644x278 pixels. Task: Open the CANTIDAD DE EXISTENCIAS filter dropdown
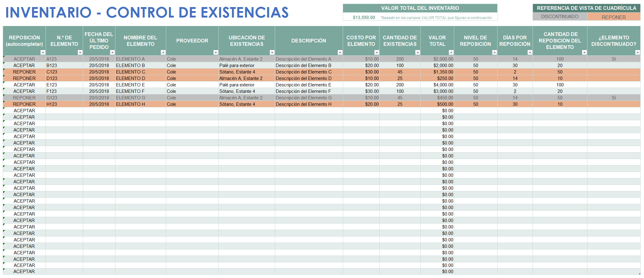[x=418, y=53]
